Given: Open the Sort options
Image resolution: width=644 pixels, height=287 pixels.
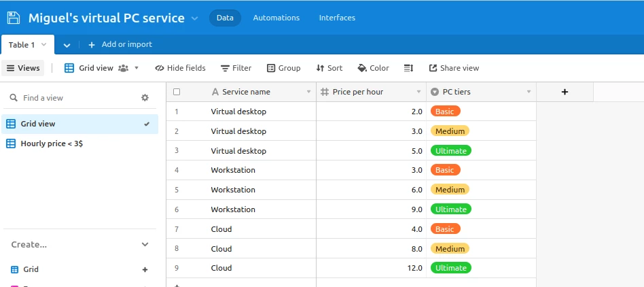Looking at the screenshot, I should (329, 68).
